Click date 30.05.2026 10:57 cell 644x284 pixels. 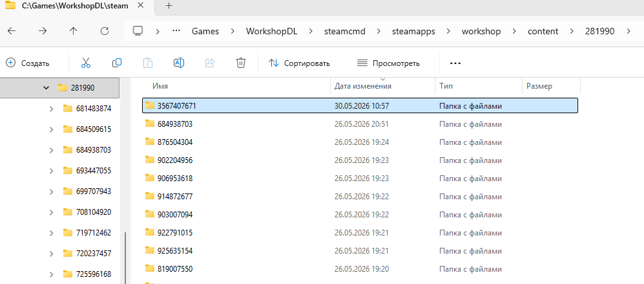362,106
